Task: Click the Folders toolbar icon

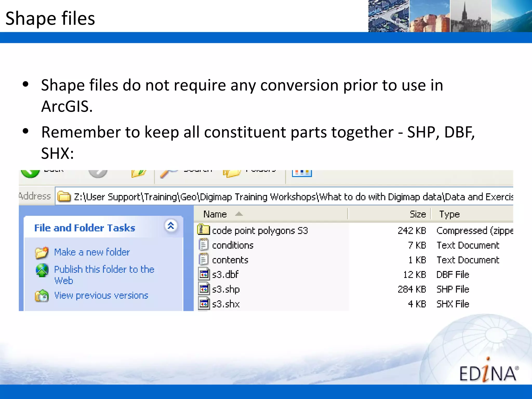Action: pyautogui.click(x=232, y=174)
